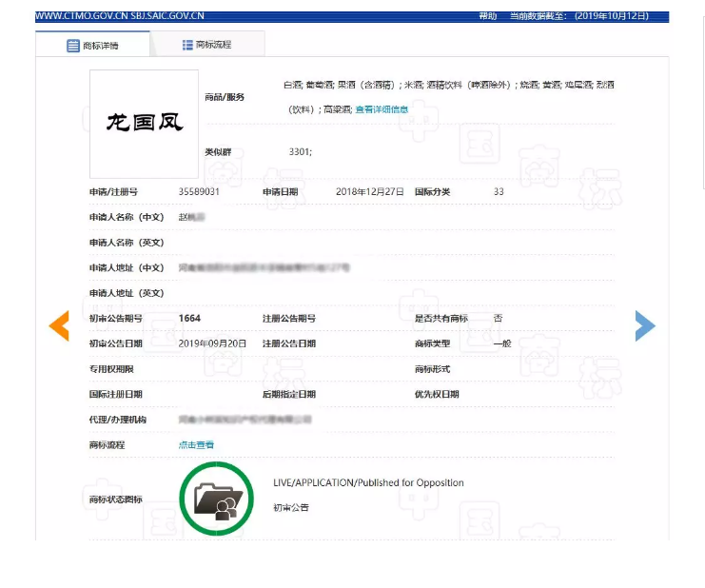Click the 类似群 field label
705x588 pixels.
[218, 152]
